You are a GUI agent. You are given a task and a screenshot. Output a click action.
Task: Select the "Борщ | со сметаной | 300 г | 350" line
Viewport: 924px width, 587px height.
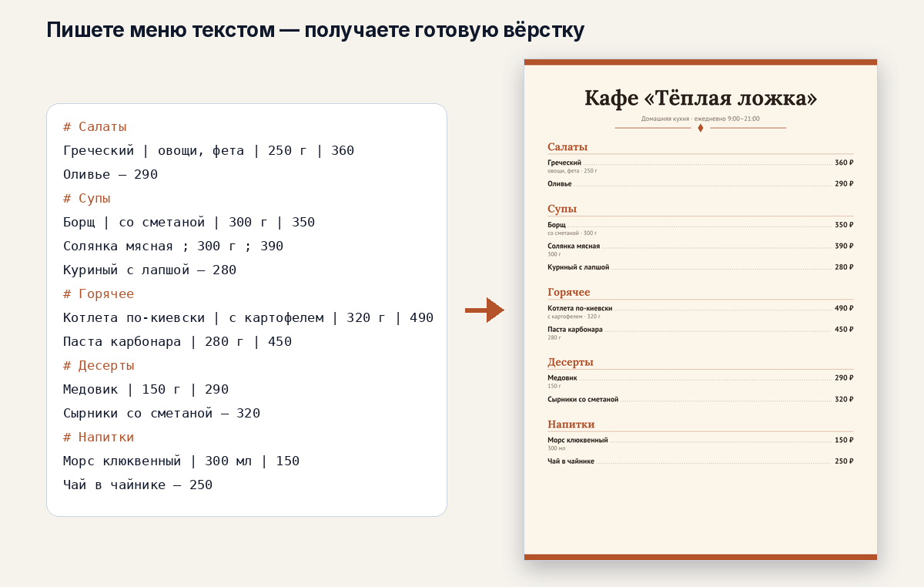[x=189, y=222]
